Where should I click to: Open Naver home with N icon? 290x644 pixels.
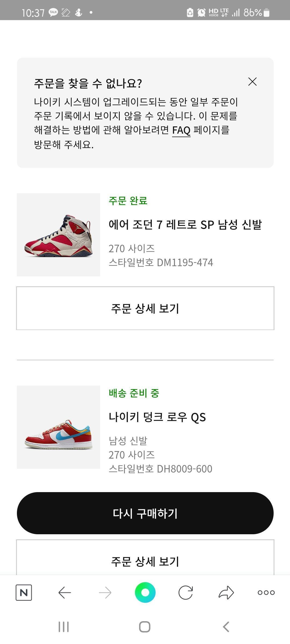[x=24, y=592]
